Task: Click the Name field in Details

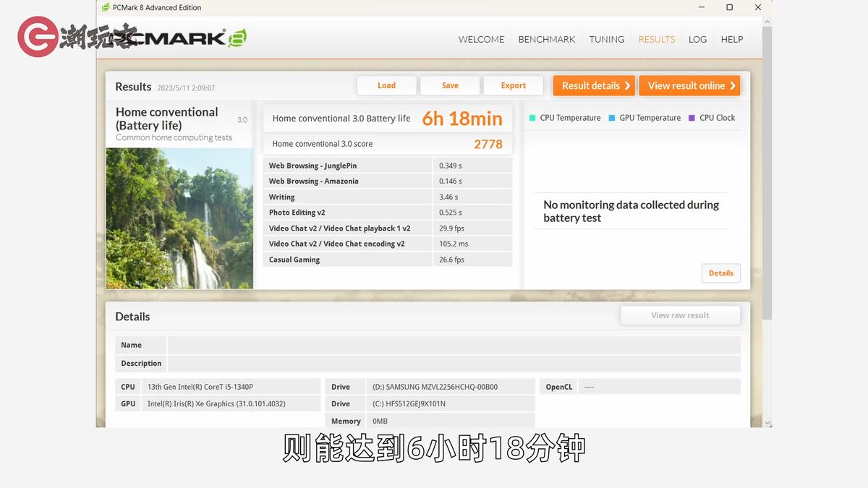Action: 453,345
